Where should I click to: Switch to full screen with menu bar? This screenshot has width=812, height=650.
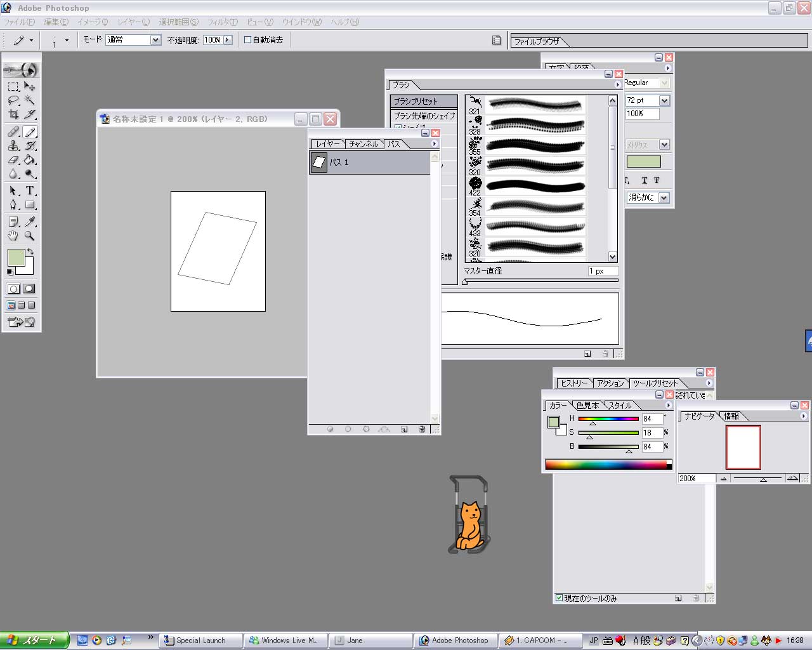click(x=21, y=305)
